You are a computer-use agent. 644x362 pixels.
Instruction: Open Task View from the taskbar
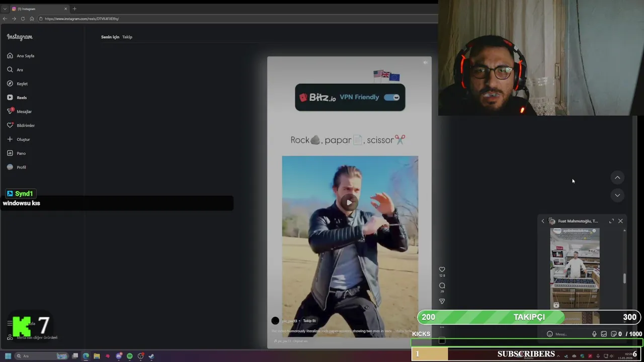(x=75, y=356)
